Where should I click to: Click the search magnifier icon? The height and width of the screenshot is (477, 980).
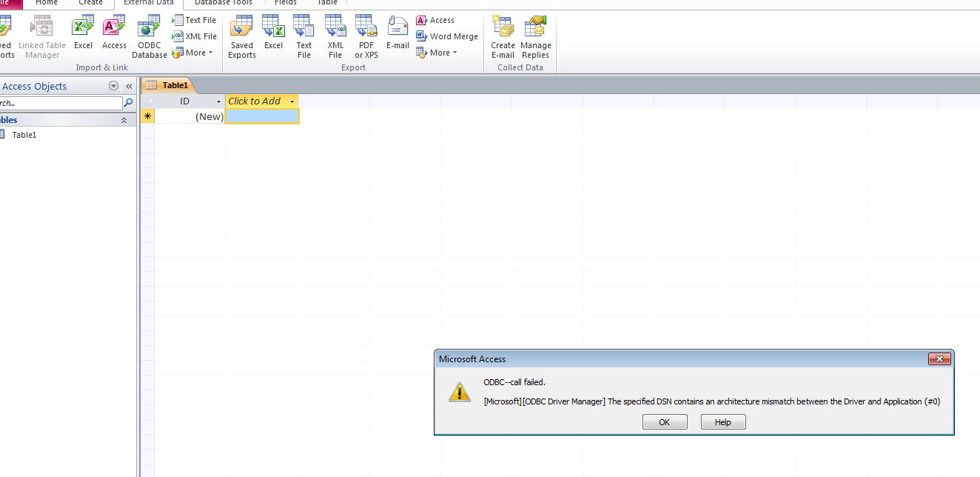point(129,103)
